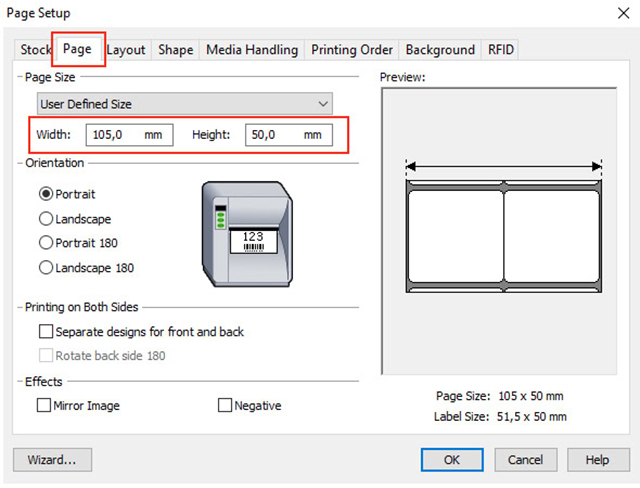This screenshot has width=640, height=488.
Task: Toggle the Mirror Image effect
Action: pos(44,406)
